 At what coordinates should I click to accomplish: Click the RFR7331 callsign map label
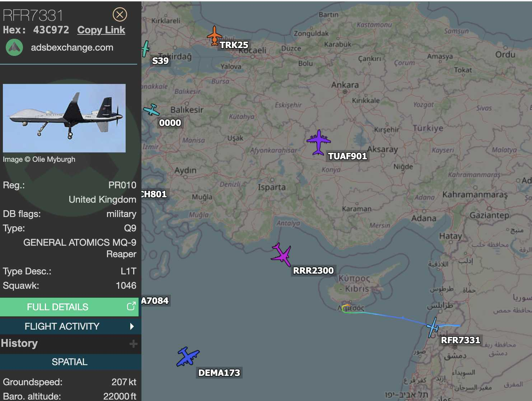[460, 340]
